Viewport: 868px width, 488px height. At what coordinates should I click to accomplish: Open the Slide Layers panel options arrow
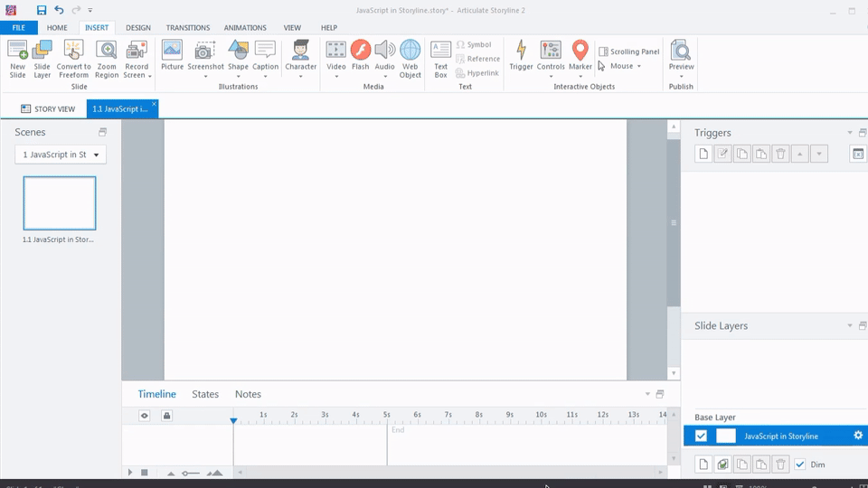850,326
